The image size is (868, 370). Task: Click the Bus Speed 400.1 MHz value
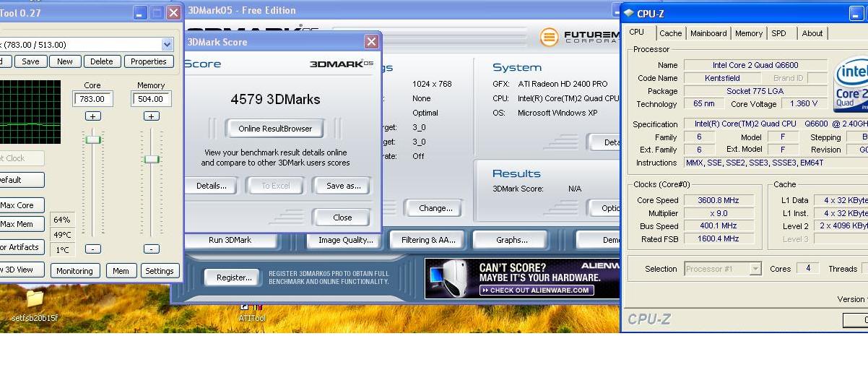[719, 226]
